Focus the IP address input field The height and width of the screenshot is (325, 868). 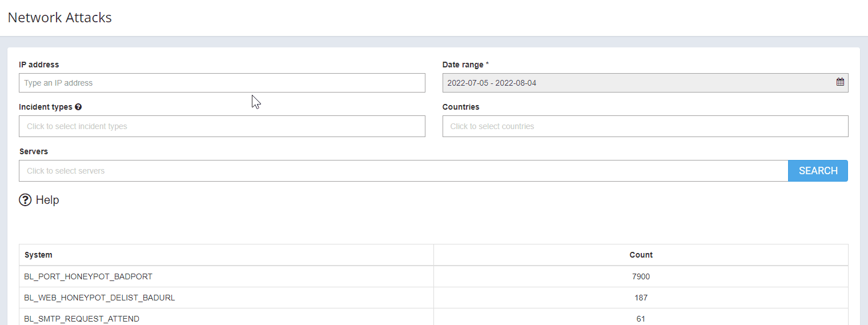[222, 83]
